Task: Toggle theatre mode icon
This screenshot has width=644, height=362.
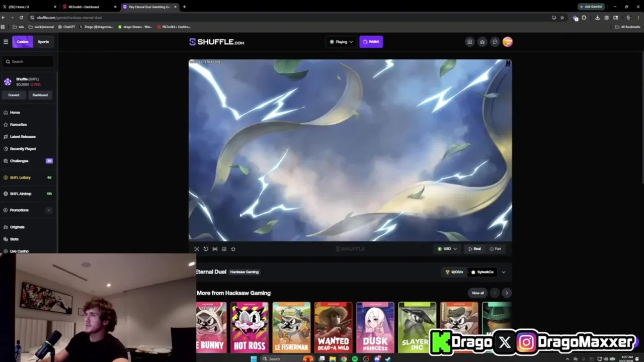Action: (215, 249)
